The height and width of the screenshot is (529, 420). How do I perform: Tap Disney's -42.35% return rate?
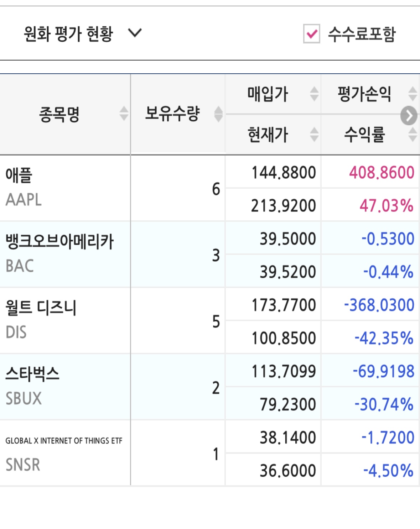pyautogui.click(x=383, y=338)
